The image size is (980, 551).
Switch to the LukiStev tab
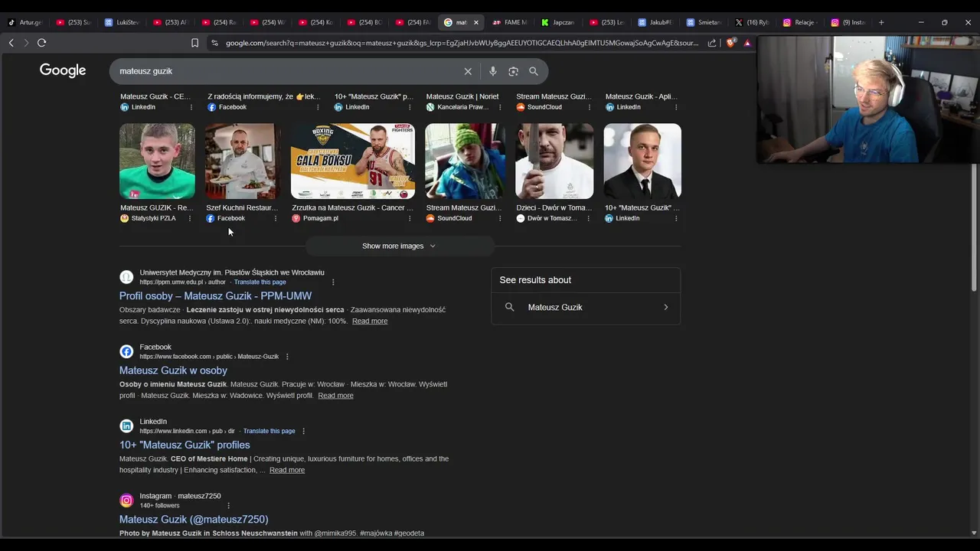point(121,22)
